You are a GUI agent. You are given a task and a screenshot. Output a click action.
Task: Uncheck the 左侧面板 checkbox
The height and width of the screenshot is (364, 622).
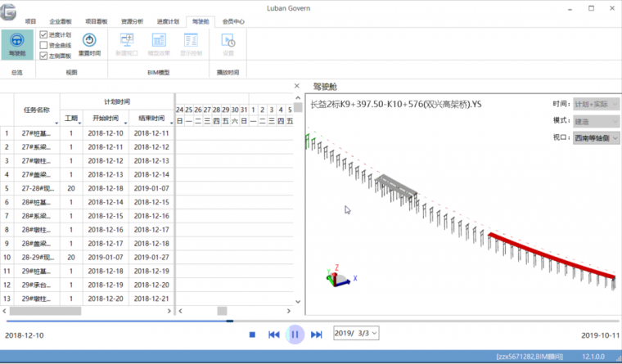[43, 56]
